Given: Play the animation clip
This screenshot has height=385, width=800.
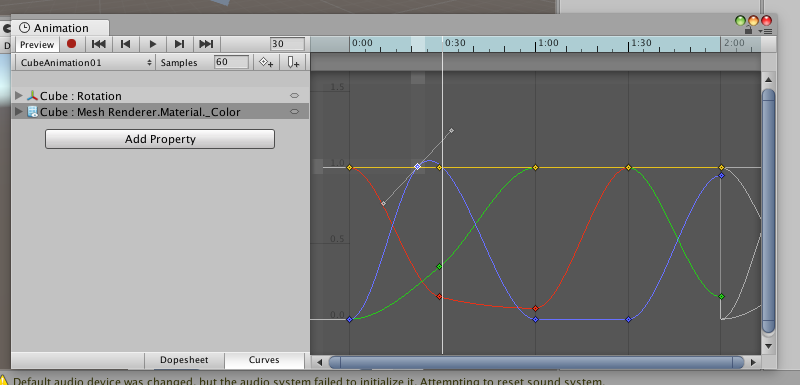Looking at the screenshot, I should [153, 44].
